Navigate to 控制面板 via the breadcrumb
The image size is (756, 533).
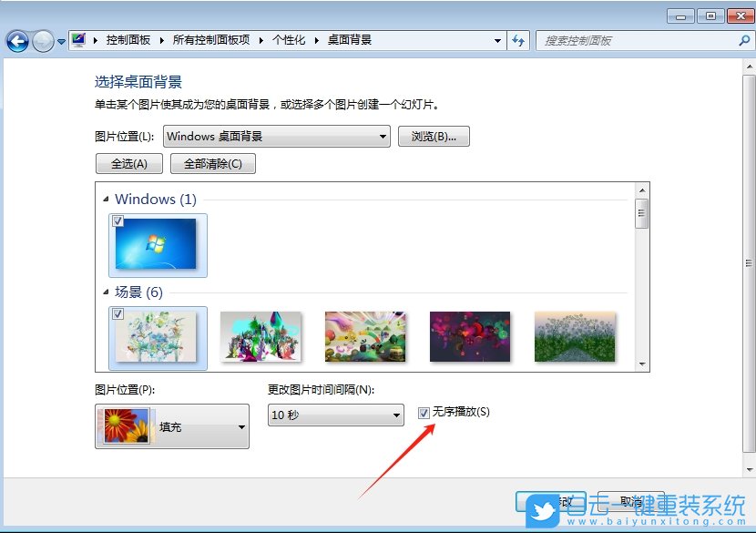(x=127, y=40)
